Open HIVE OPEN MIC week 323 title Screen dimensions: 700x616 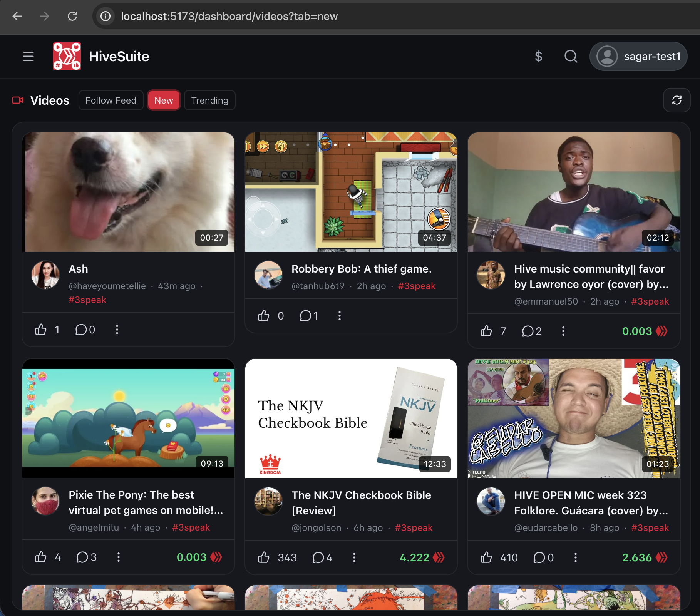pos(591,503)
